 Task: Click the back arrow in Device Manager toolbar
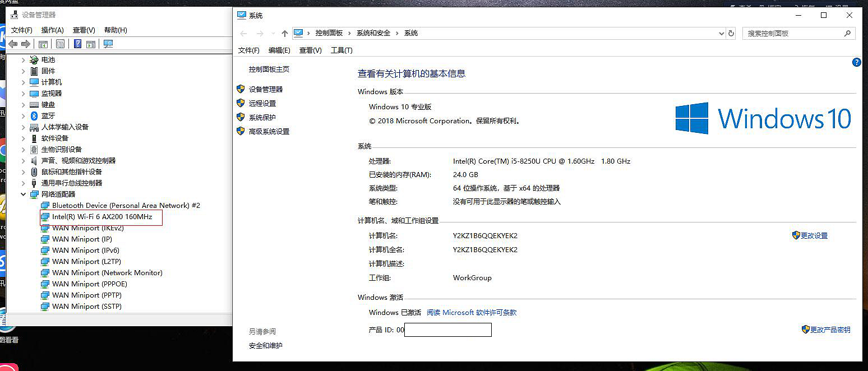(12, 44)
